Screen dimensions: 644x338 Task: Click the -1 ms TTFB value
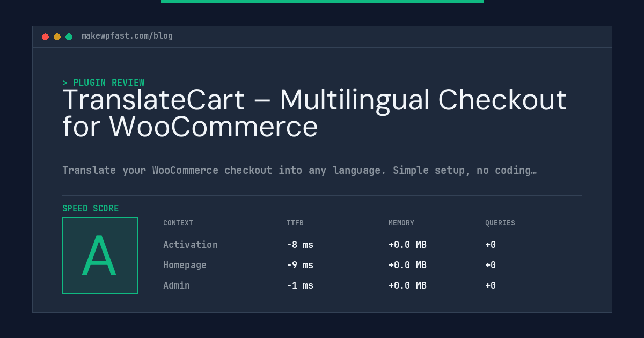point(300,285)
